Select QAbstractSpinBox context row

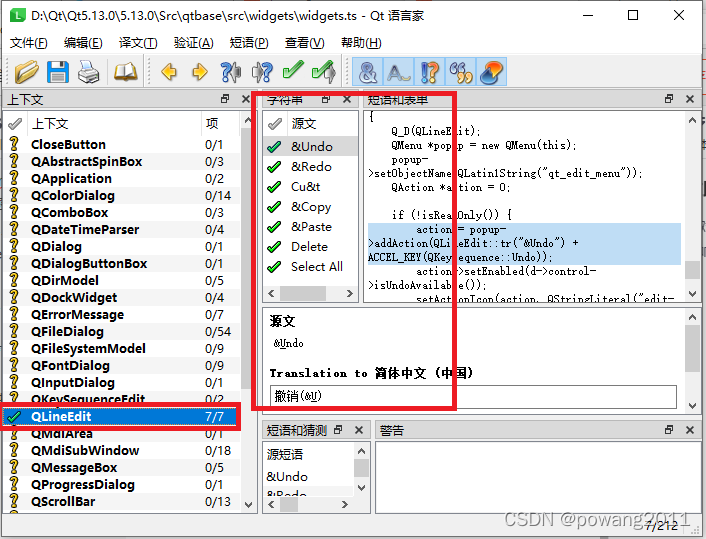[x=122, y=162]
